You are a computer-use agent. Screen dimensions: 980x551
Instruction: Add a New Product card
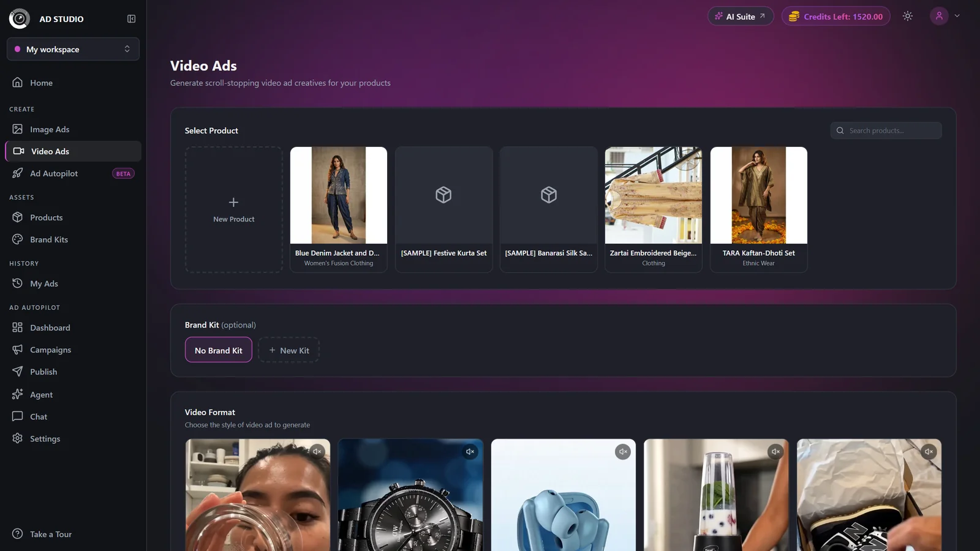pos(233,209)
